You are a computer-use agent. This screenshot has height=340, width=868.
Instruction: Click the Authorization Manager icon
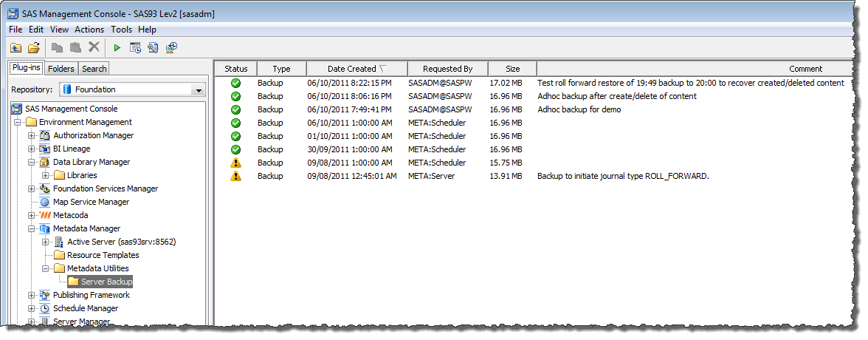(x=45, y=135)
